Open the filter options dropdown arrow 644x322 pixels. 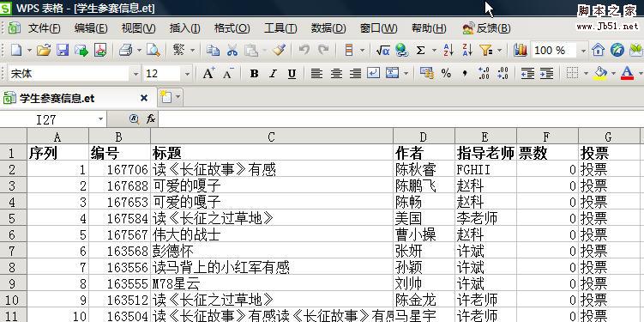tap(499, 51)
